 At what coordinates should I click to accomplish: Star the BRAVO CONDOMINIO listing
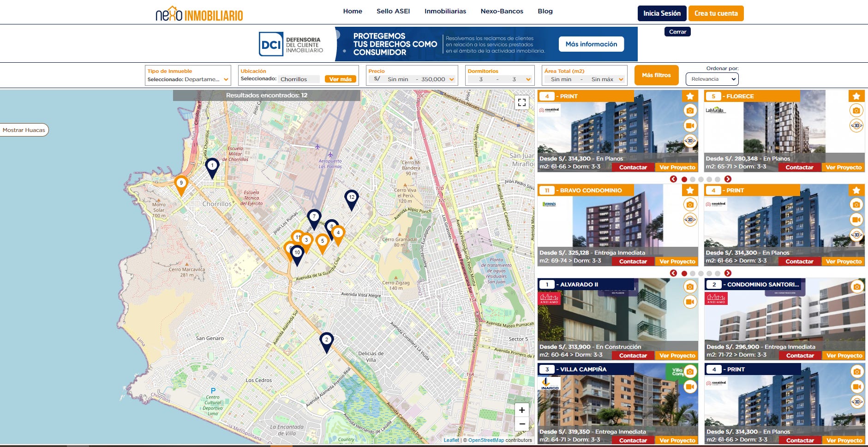690,190
